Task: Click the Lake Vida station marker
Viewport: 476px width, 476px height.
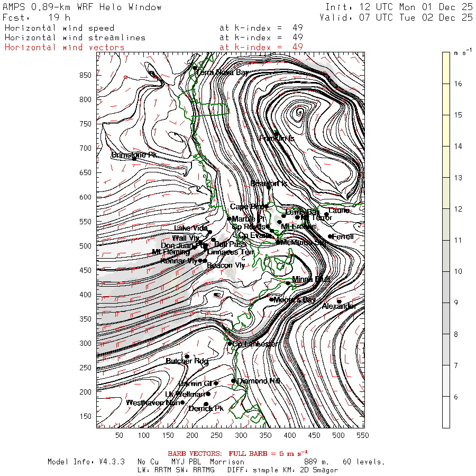Action: click(210, 232)
